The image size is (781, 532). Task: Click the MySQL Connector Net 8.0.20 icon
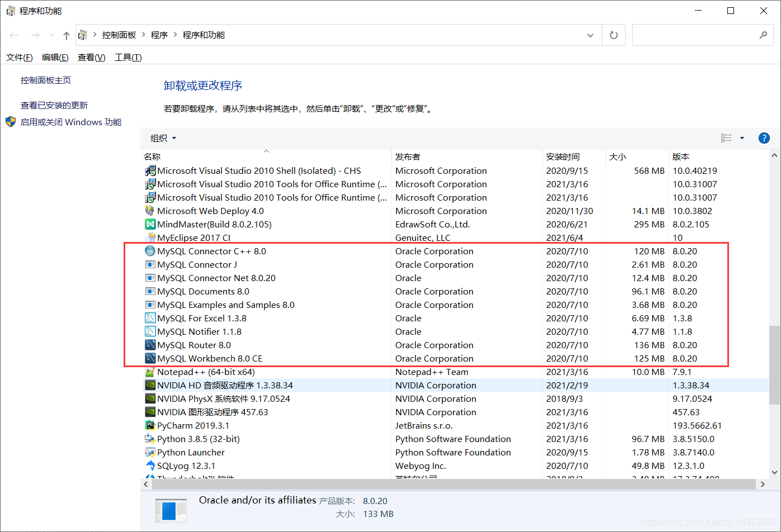150,278
